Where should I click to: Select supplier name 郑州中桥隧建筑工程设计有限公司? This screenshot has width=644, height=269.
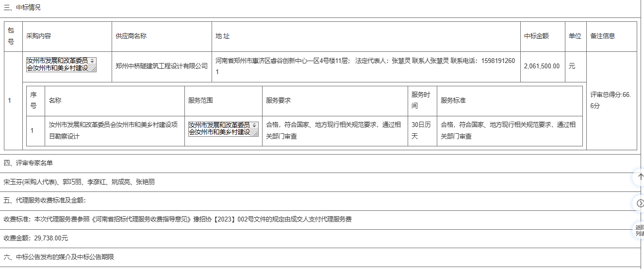(x=161, y=66)
